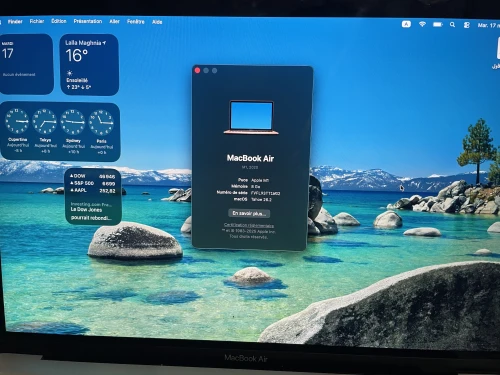
Task: Click the sunny weather icon
Action: click(70, 73)
